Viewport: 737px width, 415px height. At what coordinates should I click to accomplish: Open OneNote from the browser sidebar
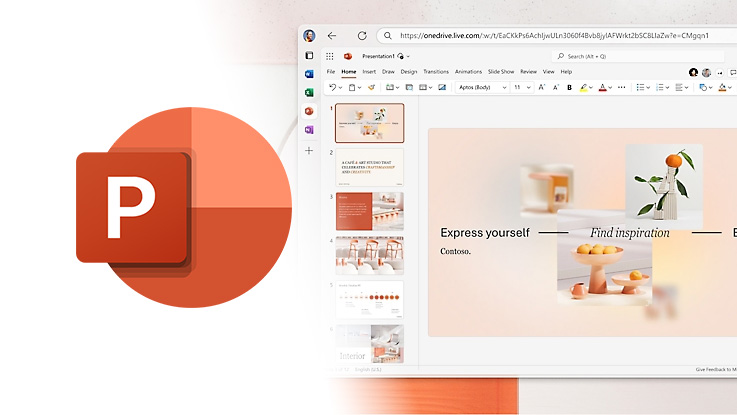(x=309, y=130)
